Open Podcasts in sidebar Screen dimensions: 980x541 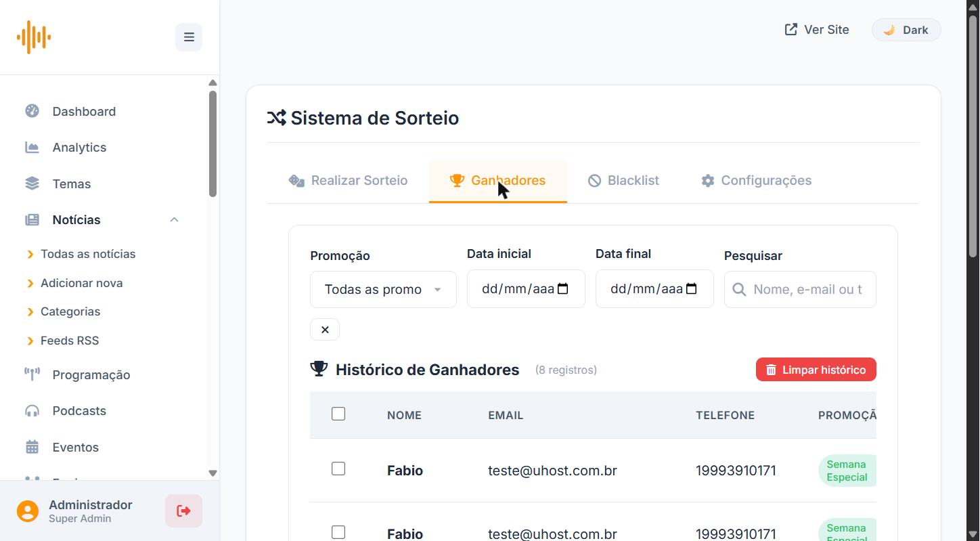[79, 411]
